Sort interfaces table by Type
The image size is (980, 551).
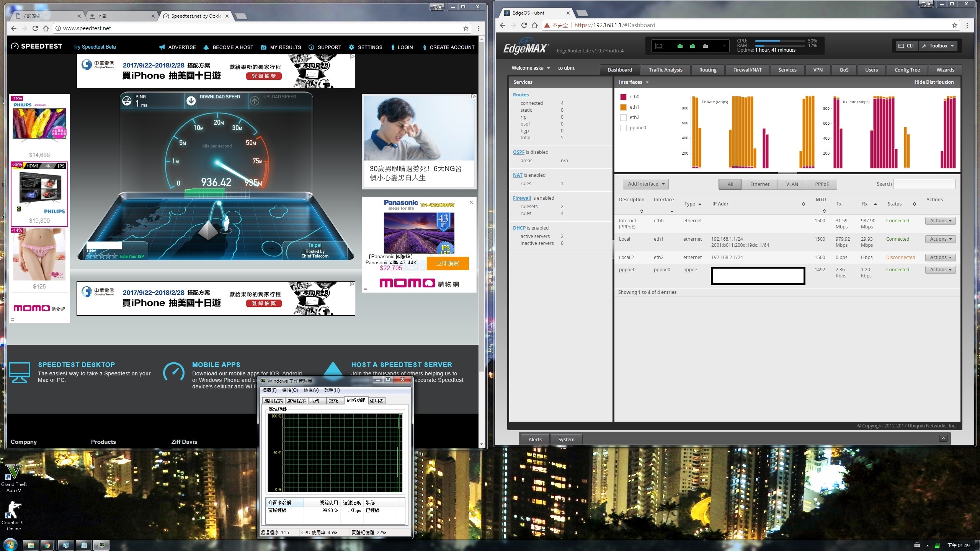coord(693,204)
